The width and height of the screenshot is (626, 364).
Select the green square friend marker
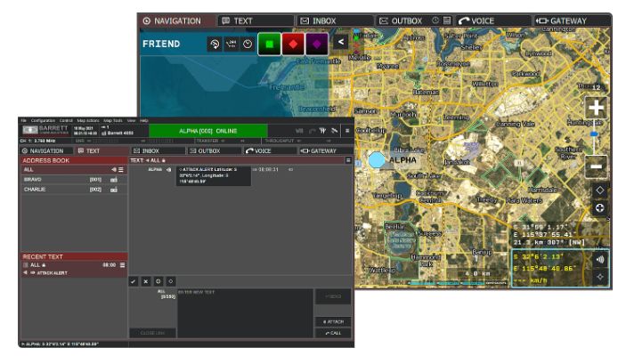click(x=271, y=44)
